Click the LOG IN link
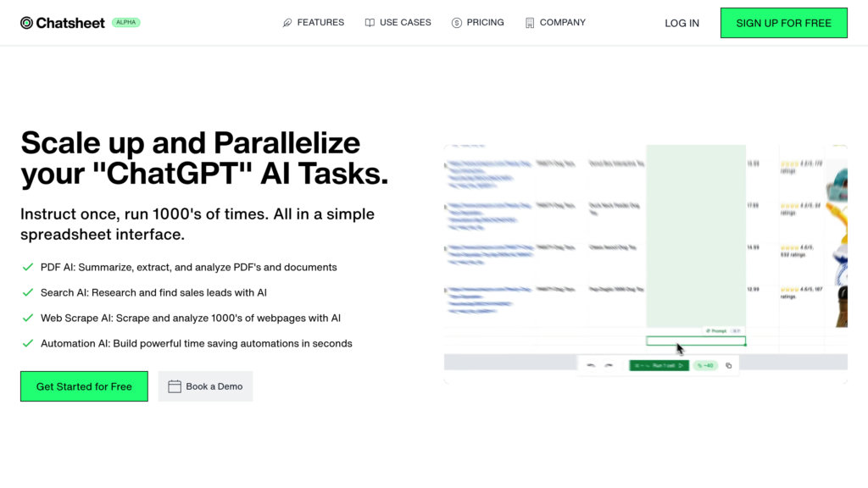This screenshot has width=868, height=488. [682, 23]
